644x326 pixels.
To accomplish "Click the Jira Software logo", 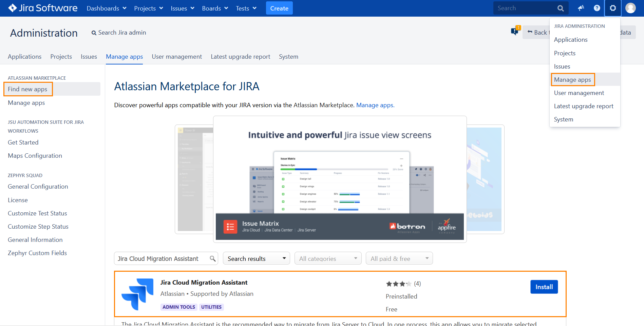I will 43,8.
